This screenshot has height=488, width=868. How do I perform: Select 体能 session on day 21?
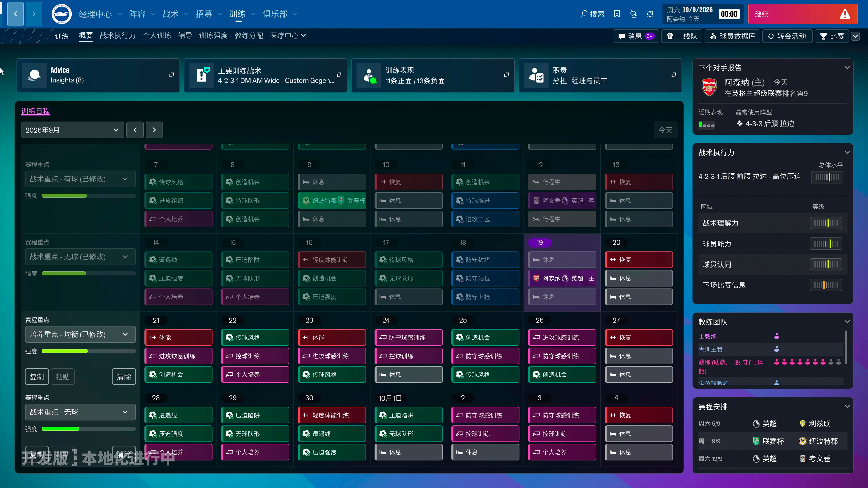(x=178, y=338)
